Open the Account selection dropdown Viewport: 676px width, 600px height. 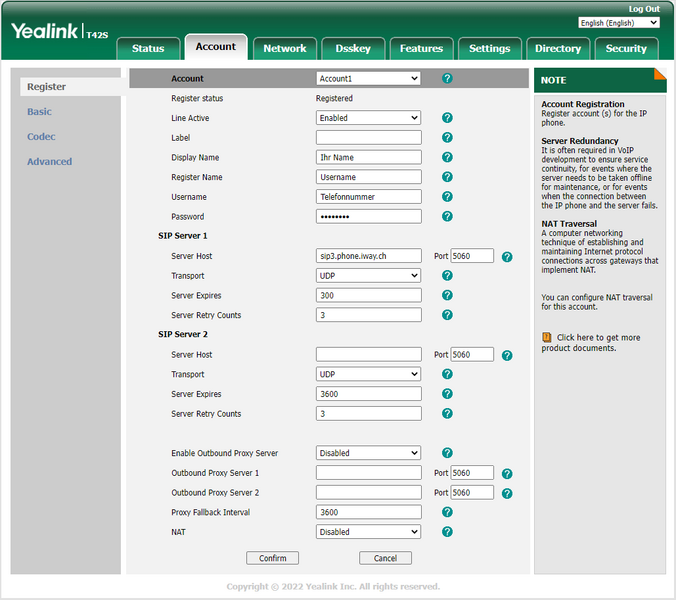pyautogui.click(x=368, y=78)
